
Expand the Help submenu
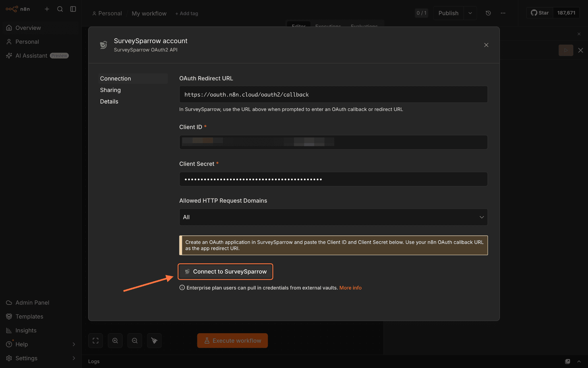pos(74,344)
